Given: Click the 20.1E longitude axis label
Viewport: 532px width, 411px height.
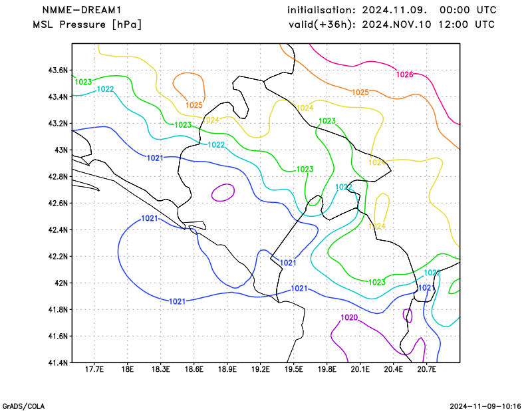Looking at the screenshot, I should pyautogui.click(x=360, y=369).
